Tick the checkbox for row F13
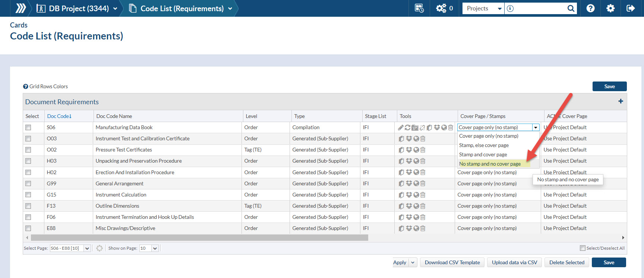 (x=28, y=206)
